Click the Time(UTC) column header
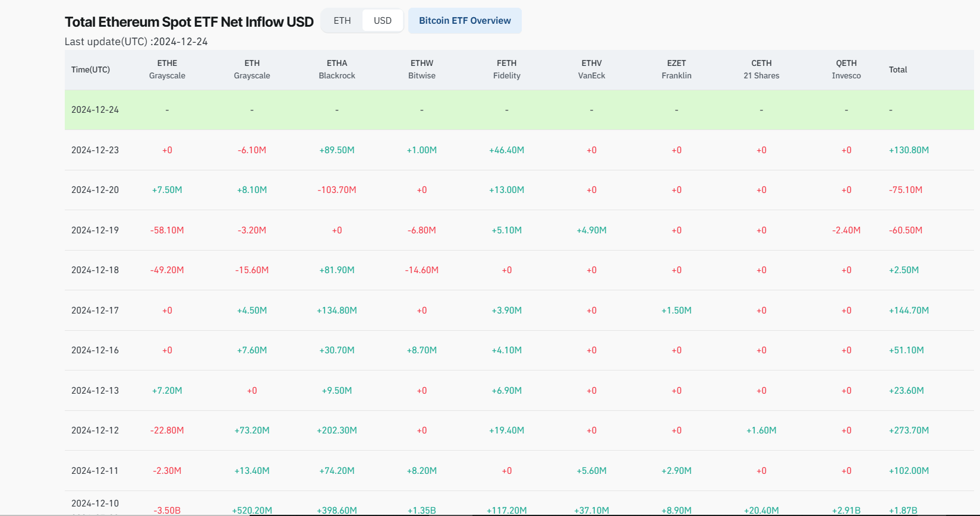The image size is (980, 516). tap(90, 69)
